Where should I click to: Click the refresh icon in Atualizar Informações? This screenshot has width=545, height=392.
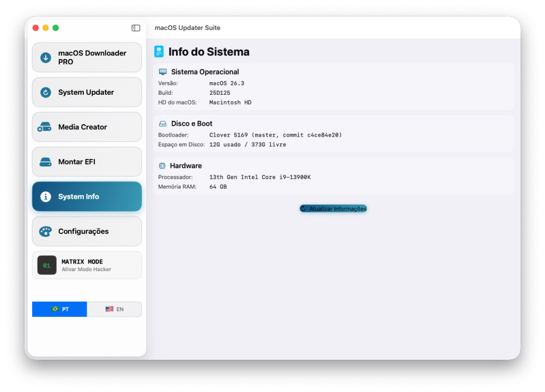click(x=303, y=209)
